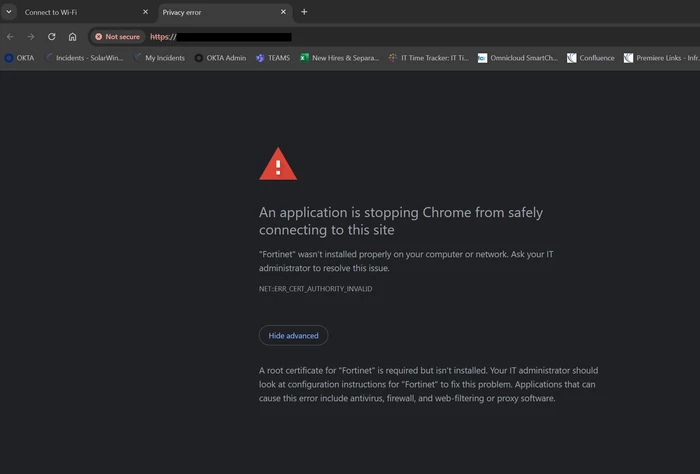Image resolution: width=700 pixels, height=474 pixels.
Task: Go back using the back arrow
Action: pyautogui.click(x=10, y=37)
